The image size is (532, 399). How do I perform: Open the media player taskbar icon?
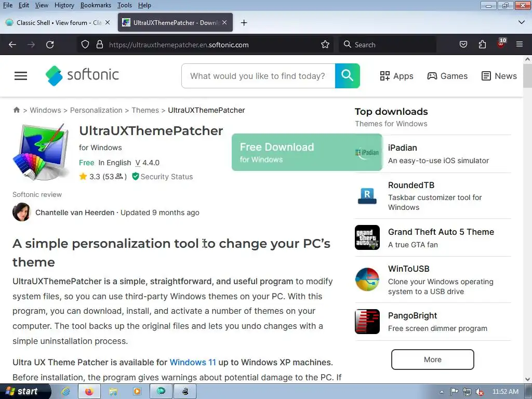click(x=137, y=392)
